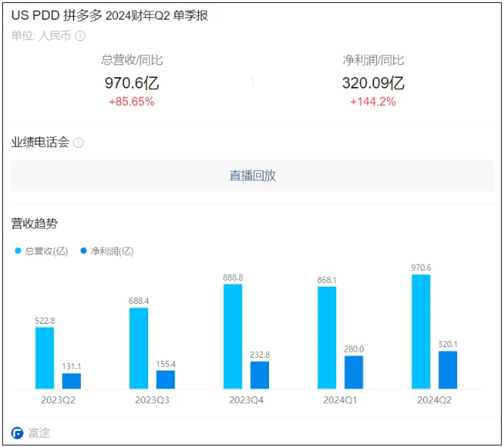This screenshot has height=447, width=504.
Task: Click the 净利润/同比 heading
Action: (x=373, y=61)
